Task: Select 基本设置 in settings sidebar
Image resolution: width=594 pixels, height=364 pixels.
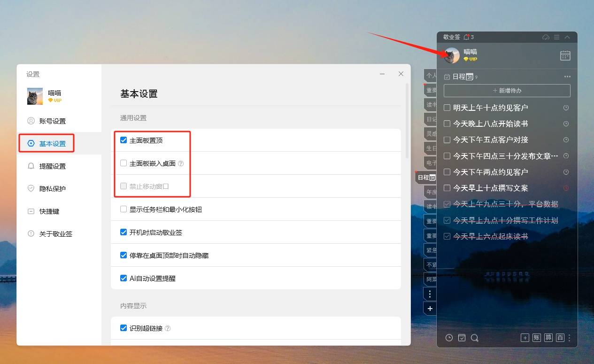Action: click(59, 144)
